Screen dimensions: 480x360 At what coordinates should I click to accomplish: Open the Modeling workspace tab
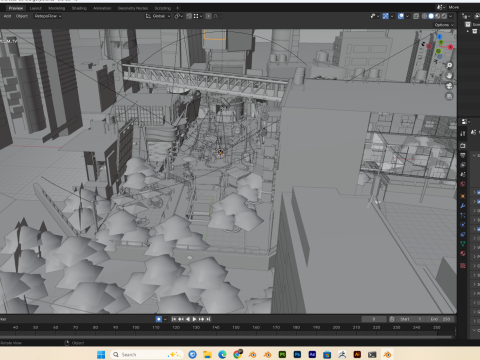57,8
